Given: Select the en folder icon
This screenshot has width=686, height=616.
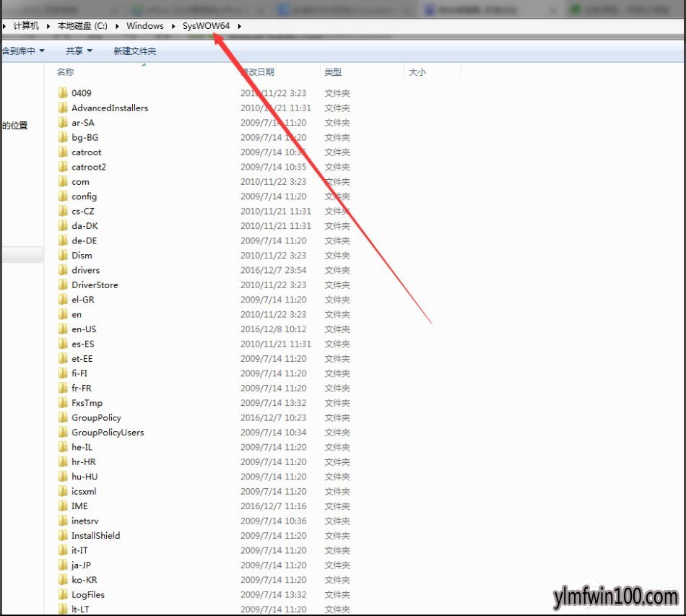Looking at the screenshot, I should (x=63, y=315).
